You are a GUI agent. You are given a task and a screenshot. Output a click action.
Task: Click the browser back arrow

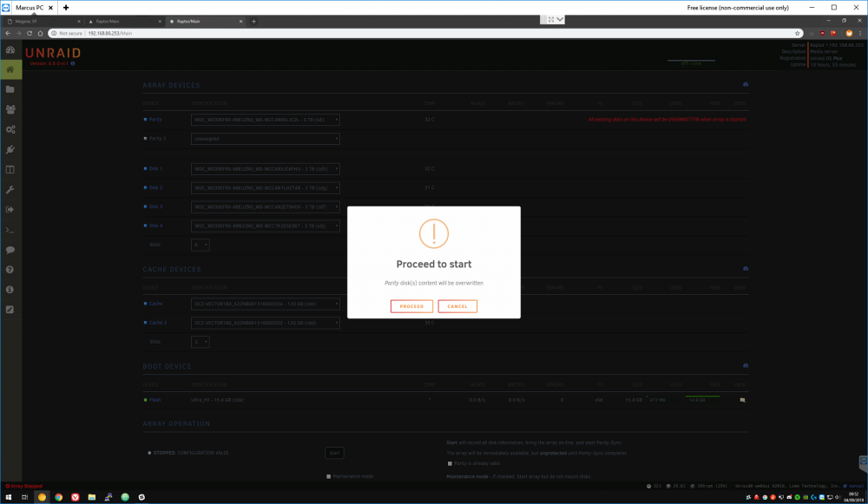point(8,33)
